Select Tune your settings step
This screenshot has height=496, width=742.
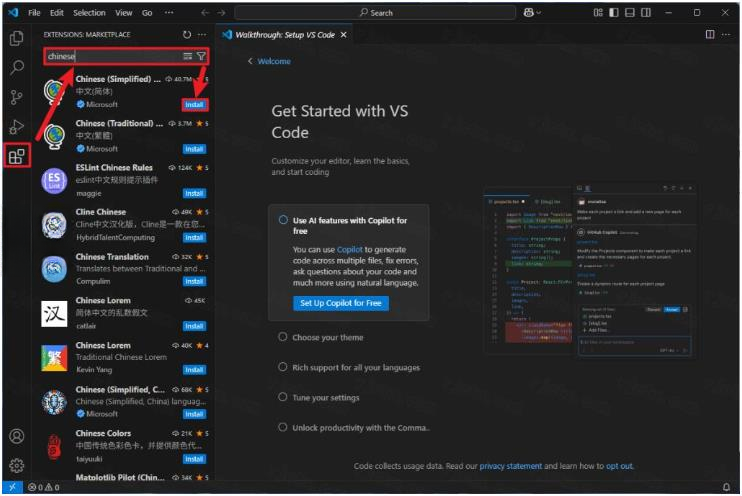click(326, 398)
